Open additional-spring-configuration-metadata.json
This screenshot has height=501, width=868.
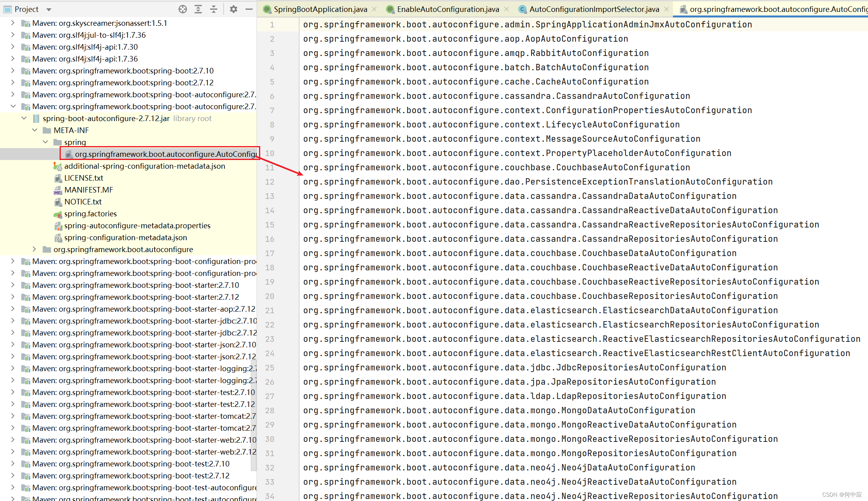tap(145, 166)
